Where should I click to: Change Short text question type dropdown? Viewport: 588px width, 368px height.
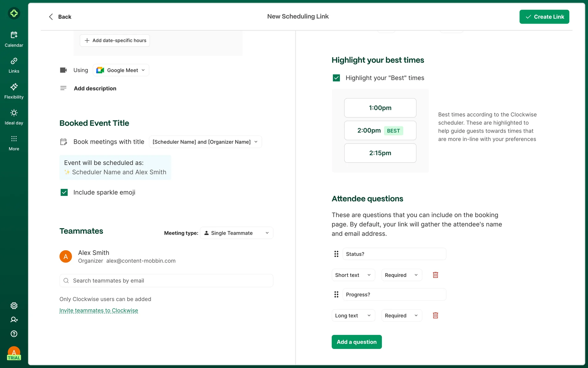pos(353,275)
